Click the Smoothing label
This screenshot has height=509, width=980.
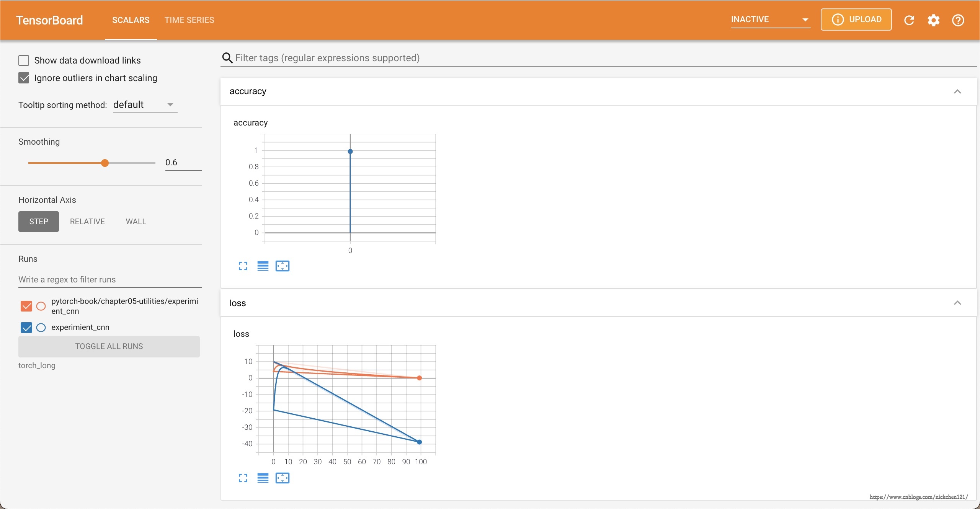click(39, 142)
